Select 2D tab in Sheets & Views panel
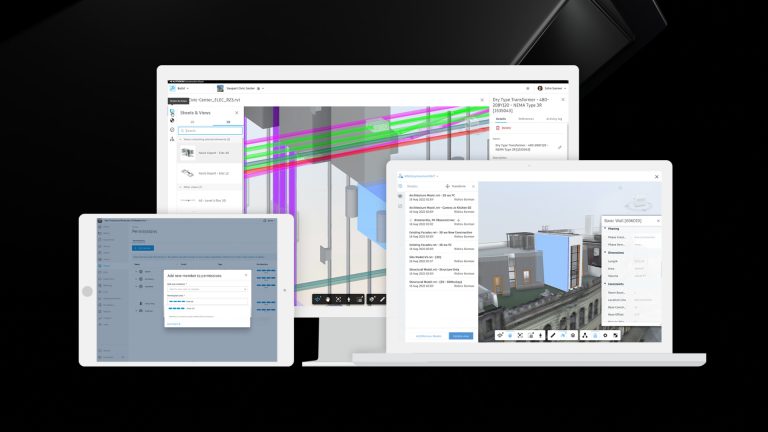The width and height of the screenshot is (768, 432). tap(192, 122)
